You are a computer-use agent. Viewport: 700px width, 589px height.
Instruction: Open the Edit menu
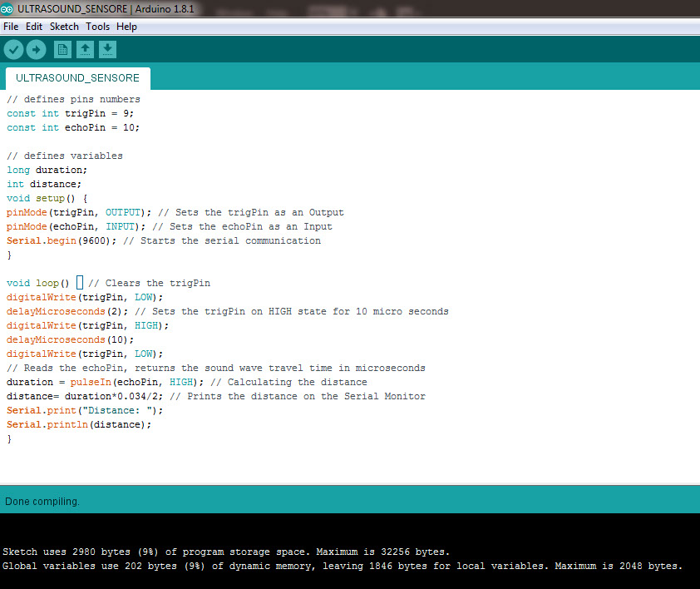[x=34, y=27]
